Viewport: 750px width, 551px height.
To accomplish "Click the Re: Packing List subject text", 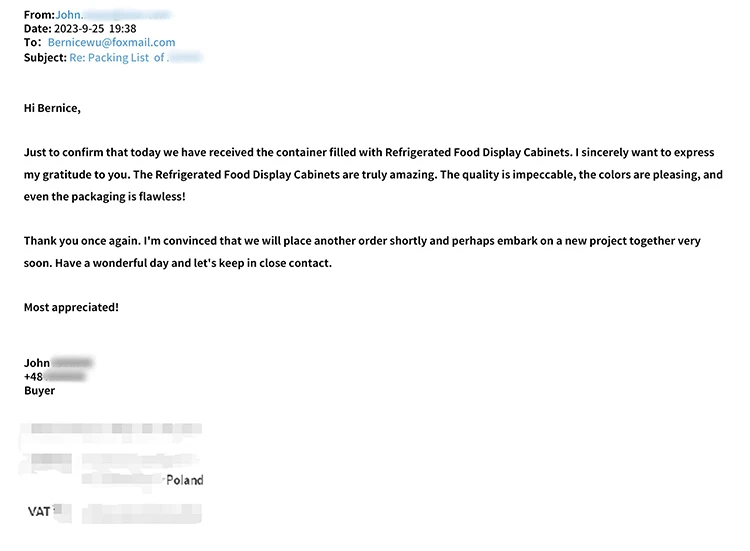I will pyautogui.click(x=117, y=58).
